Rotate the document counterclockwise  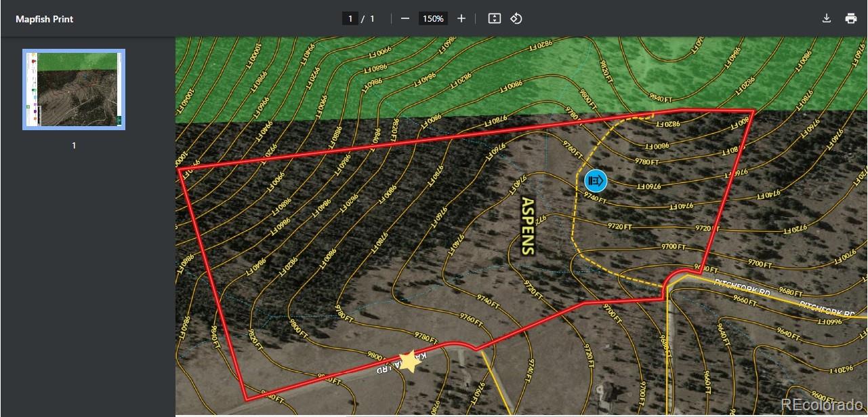pyautogui.click(x=516, y=19)
